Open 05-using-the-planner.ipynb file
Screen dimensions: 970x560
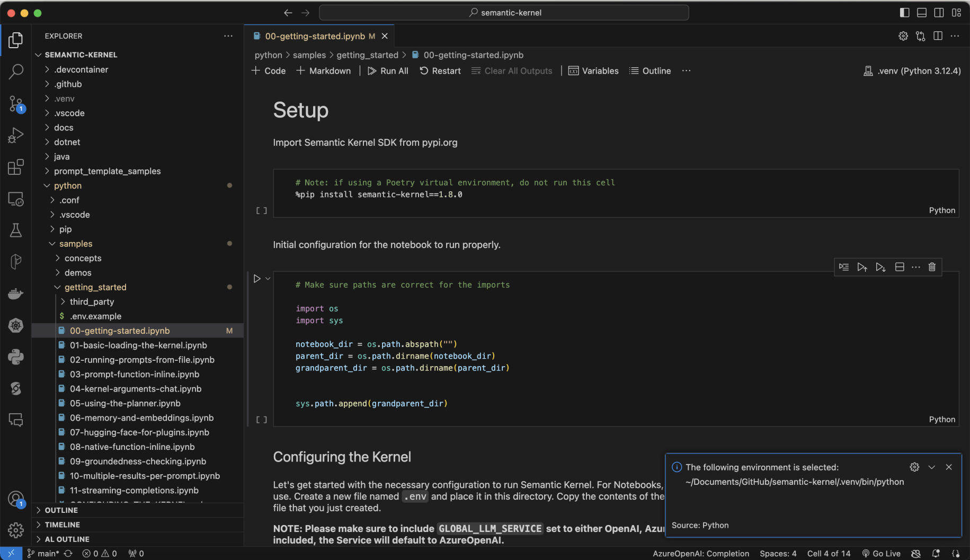click(x=125, y=403)
